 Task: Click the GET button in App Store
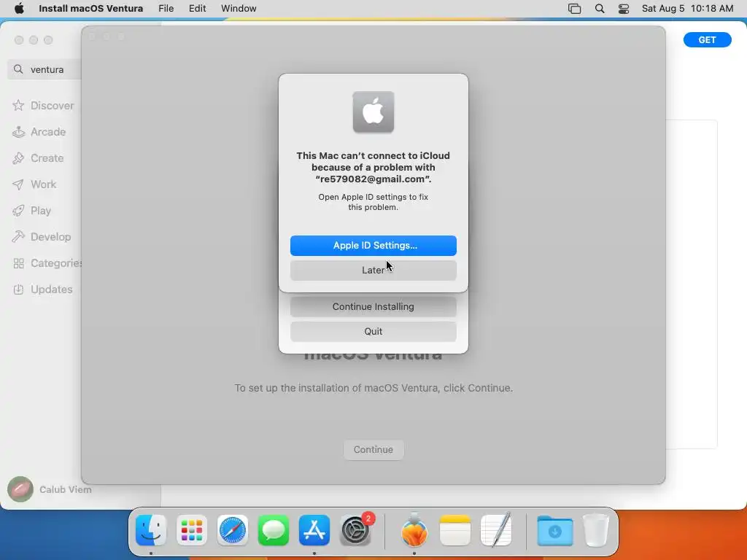[x=707, y=40]
